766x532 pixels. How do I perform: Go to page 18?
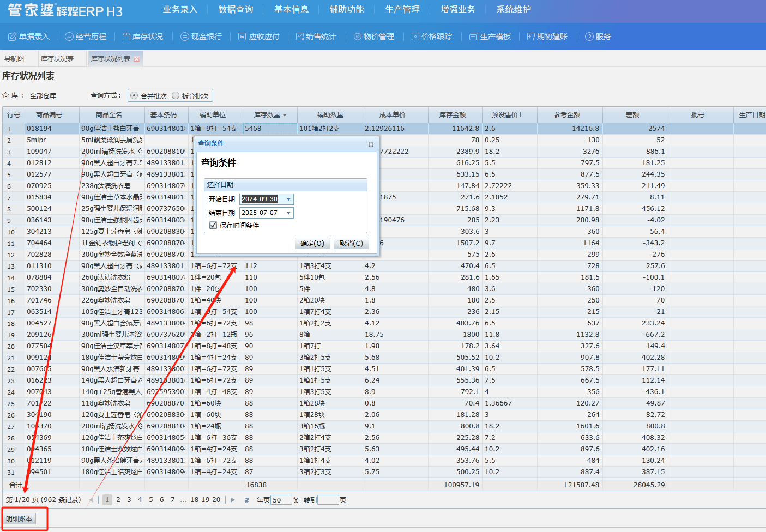point(195,500)
